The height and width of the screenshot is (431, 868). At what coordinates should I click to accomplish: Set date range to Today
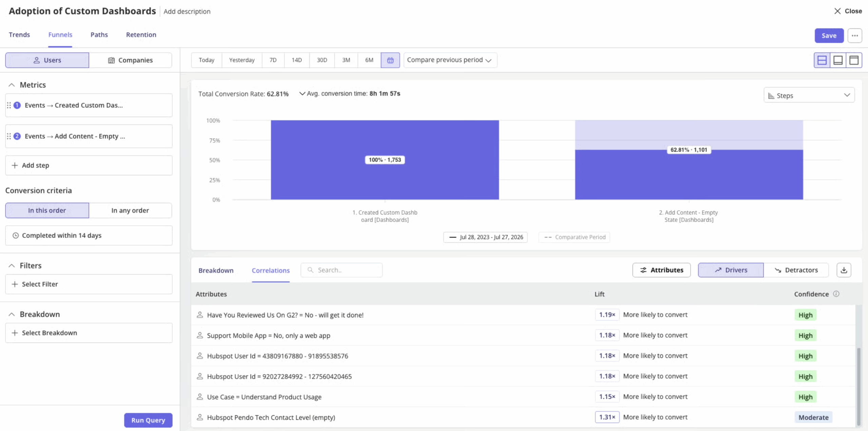point(206,60)
